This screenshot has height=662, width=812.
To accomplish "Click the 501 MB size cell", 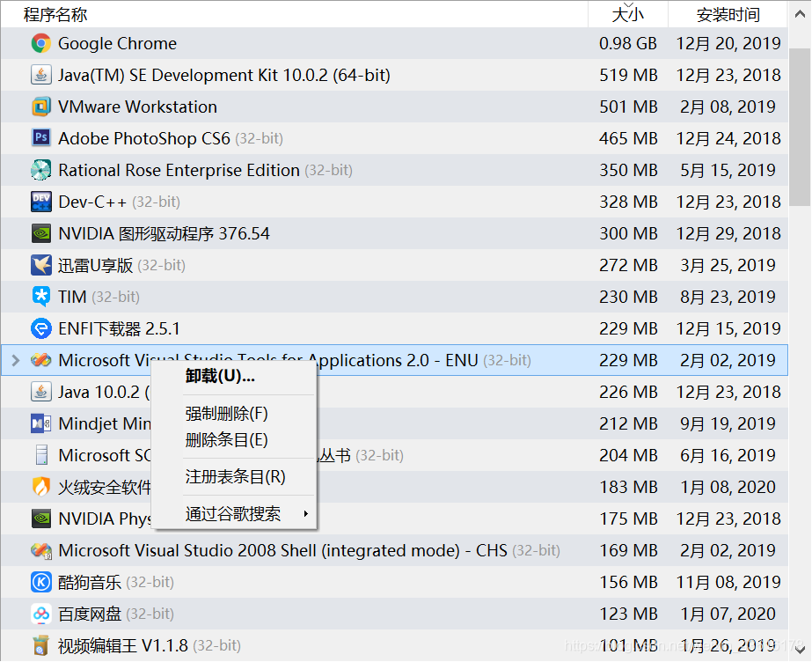I will [x=628, y=107].
